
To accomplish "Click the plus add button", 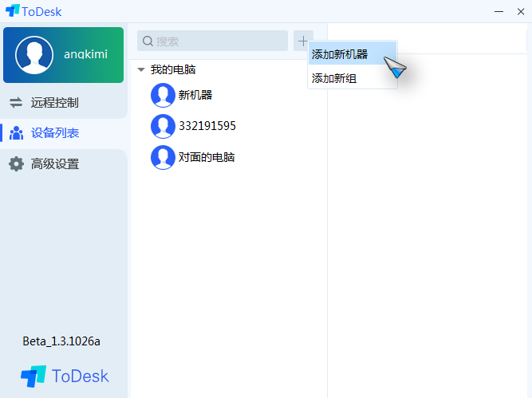I will click(302, 41).
